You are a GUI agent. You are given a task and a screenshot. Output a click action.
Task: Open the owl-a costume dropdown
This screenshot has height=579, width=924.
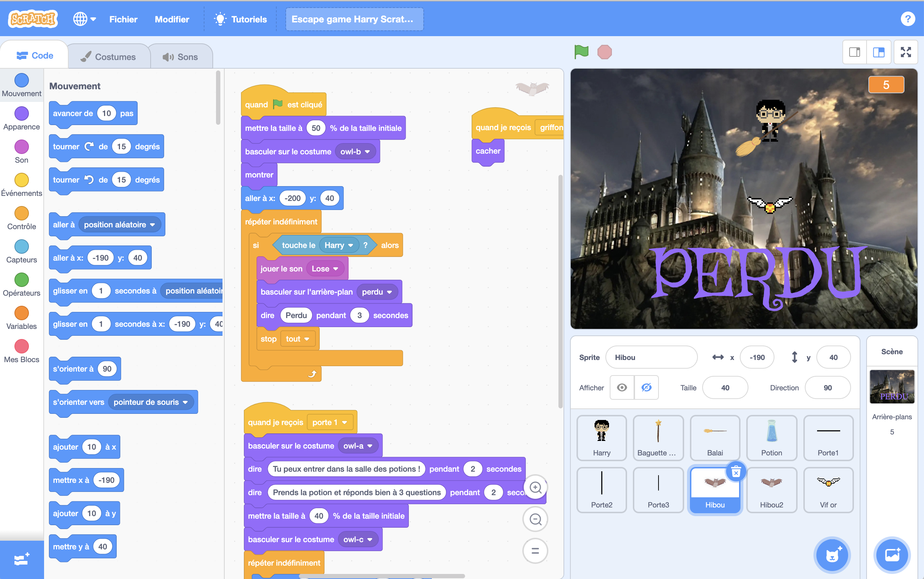click(358, 446)
